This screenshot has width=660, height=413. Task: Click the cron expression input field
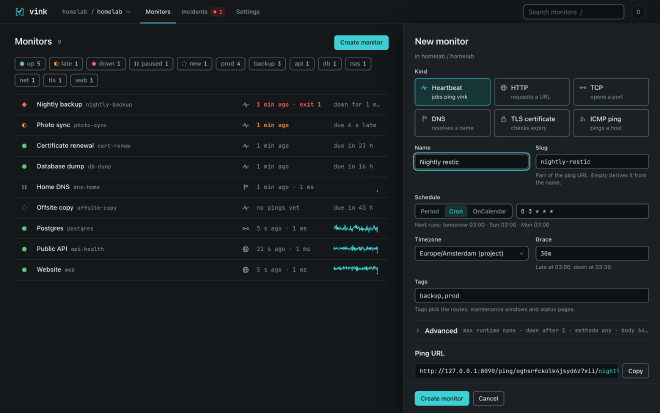582,211
